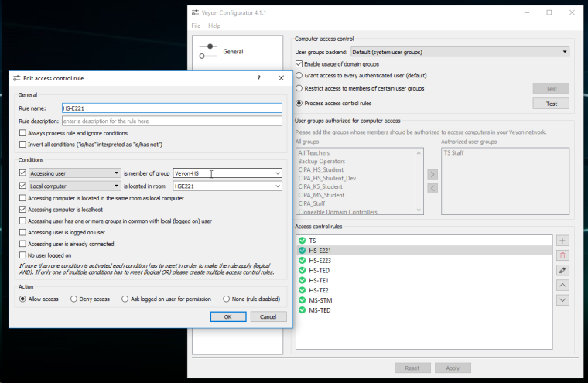Image resolution: width=588 pixels, height=383 pixels.
Task: Select CIPA_HS_Student in All groups
Action: (320, 170)
